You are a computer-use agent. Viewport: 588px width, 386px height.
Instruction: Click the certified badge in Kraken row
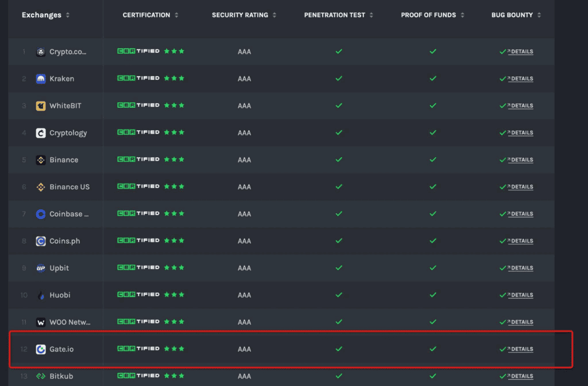(x=138, y=78)
